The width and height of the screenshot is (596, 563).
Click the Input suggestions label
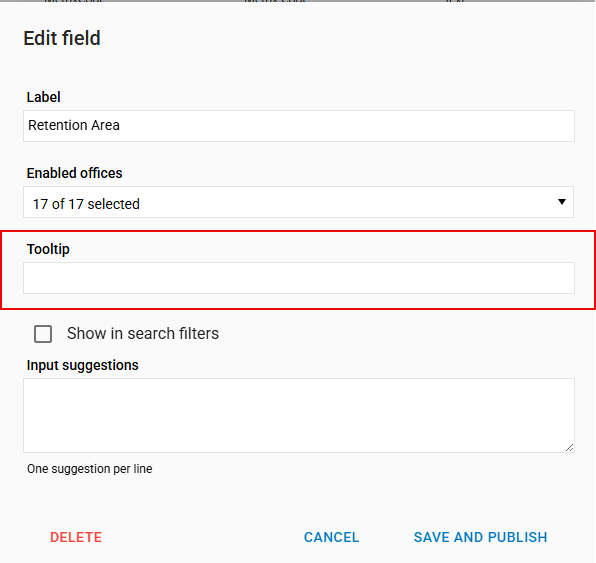[82, 365]
